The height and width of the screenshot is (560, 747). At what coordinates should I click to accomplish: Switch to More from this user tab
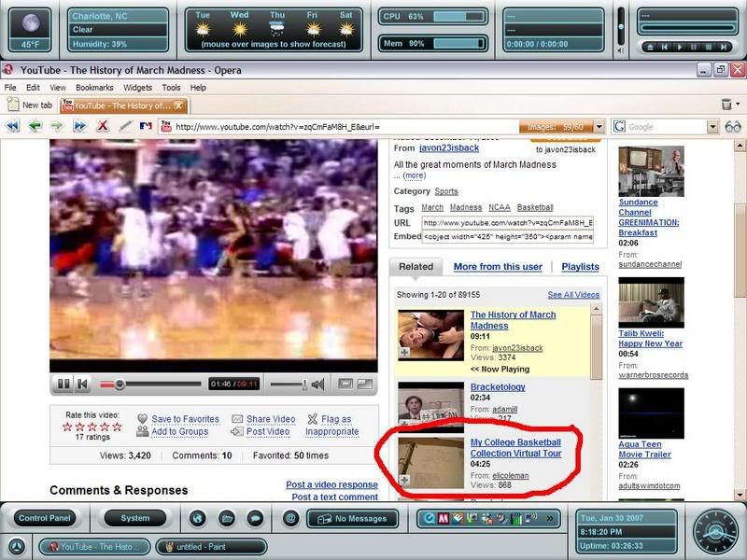tap(498, 267)
